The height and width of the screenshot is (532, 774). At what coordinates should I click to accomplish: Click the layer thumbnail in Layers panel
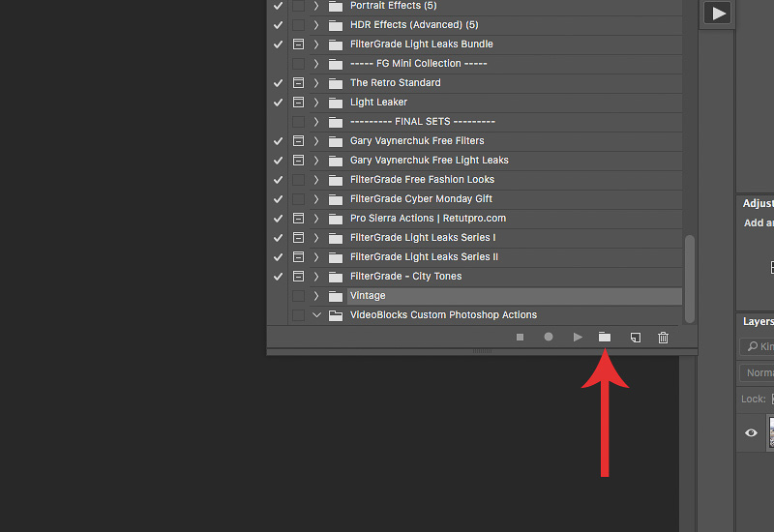(770, 431)
